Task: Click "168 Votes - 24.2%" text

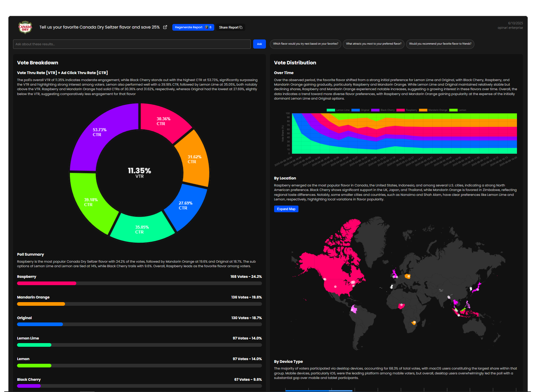Action: coord(246,277)
